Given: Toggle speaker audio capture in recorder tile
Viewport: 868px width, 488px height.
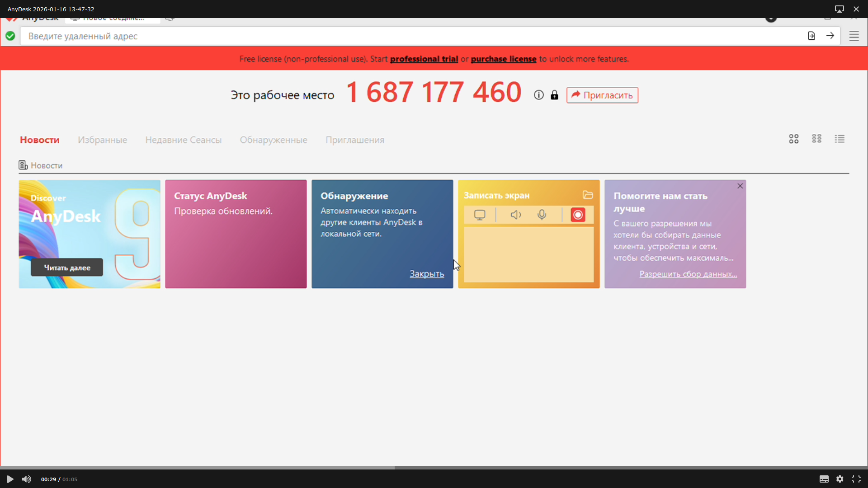Looking at the screenshot, I should click(516, 215).
